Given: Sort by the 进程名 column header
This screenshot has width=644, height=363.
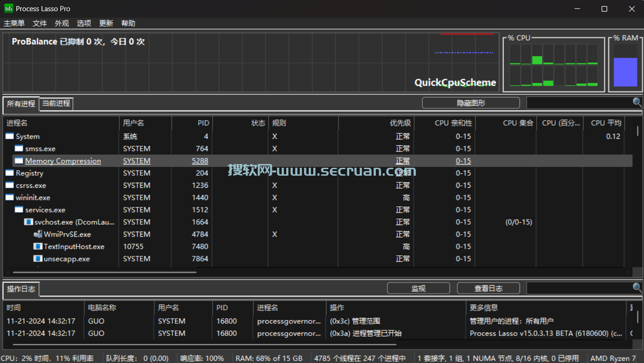Looking at the screenshot, I should pos(61,123).
